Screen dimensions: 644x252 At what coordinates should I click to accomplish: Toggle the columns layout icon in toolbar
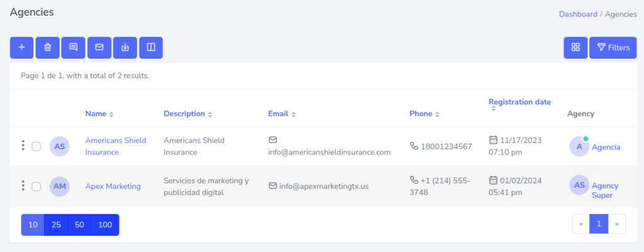(x=151, y=47)
